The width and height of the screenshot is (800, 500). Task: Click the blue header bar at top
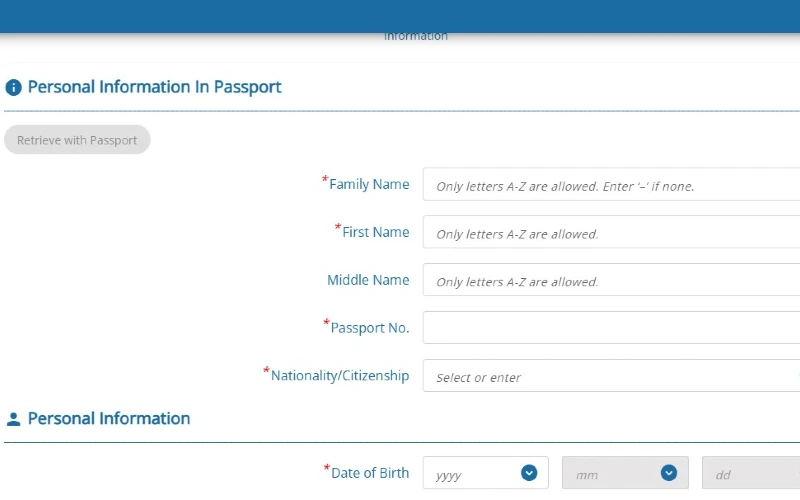tap(400, 15)
